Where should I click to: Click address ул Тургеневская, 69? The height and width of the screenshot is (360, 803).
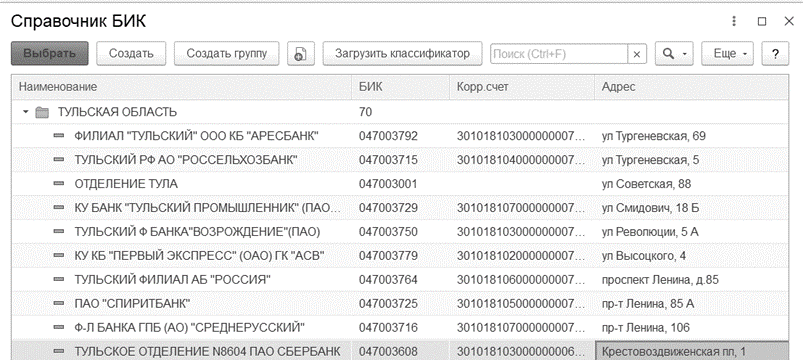(x=653, y=136)
